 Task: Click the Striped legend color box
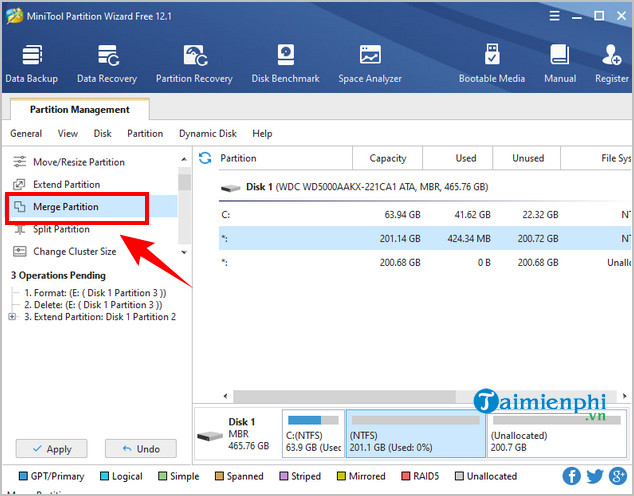(x=284, y=476)
